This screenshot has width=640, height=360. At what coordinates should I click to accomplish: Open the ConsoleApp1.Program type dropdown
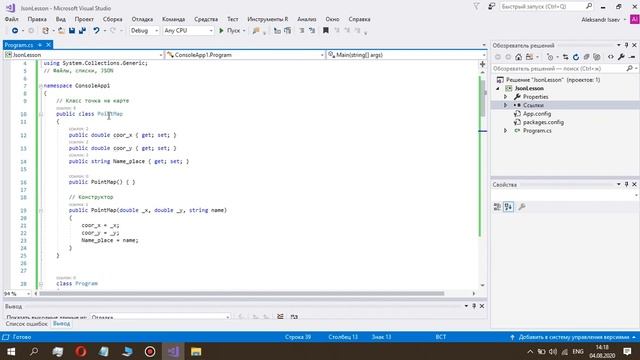[x=245, y=55]
